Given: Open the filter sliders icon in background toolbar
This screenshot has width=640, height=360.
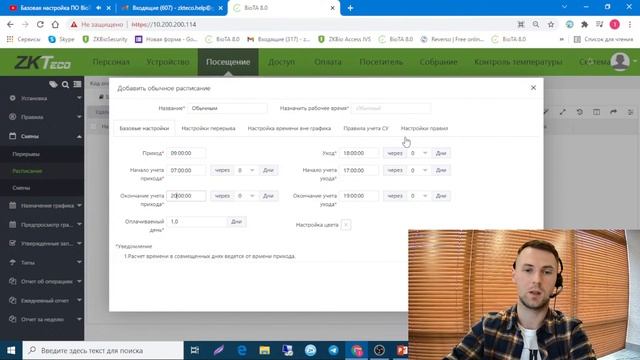Looking at the screenshot, I should [630, 112].
